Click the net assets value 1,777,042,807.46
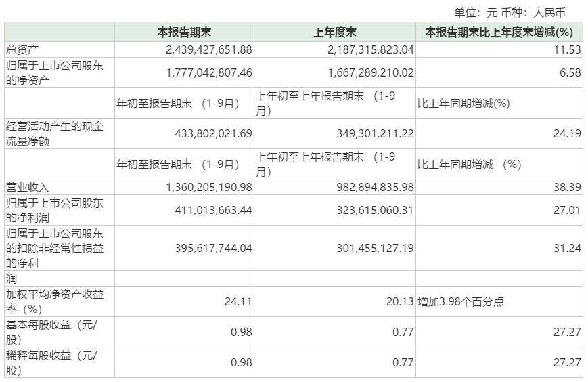 [x=208, y=72]
